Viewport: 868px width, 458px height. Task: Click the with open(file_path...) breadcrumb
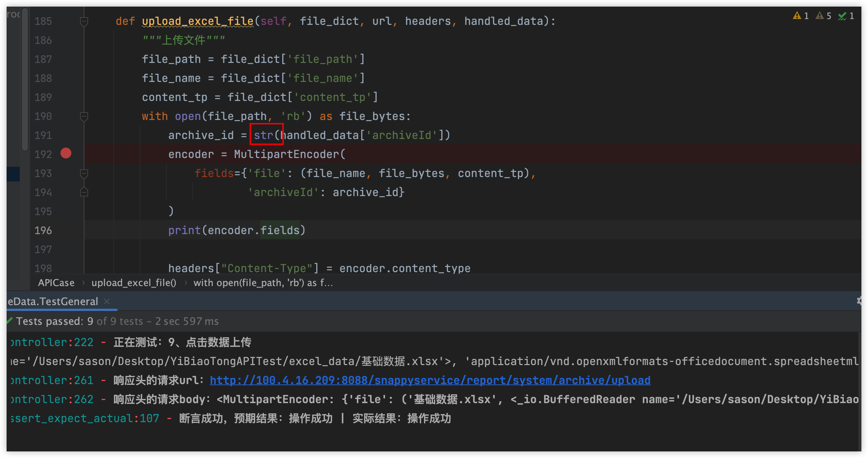[x=263, y=283]
